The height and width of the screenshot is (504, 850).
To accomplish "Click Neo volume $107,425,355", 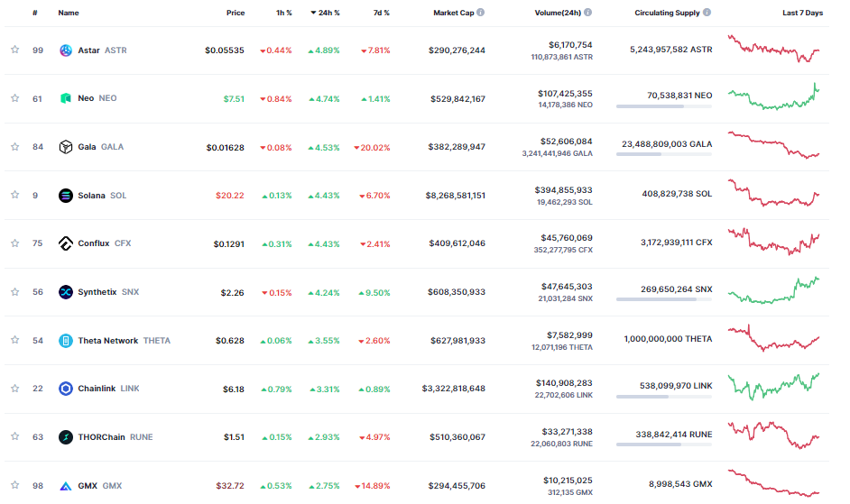I will 565,94.
